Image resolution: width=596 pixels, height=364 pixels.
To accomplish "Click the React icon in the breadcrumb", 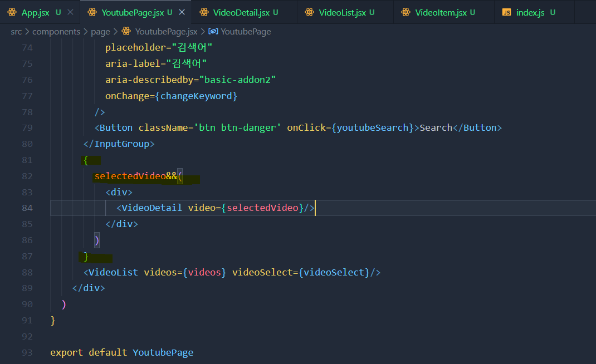I will [x=126, y=31].
